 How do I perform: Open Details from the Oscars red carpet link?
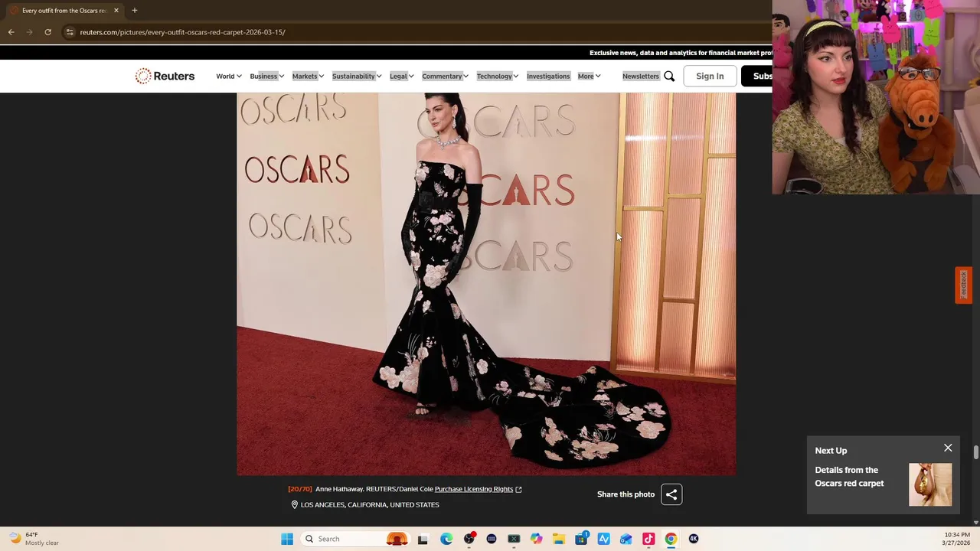[x=849, y=477]
